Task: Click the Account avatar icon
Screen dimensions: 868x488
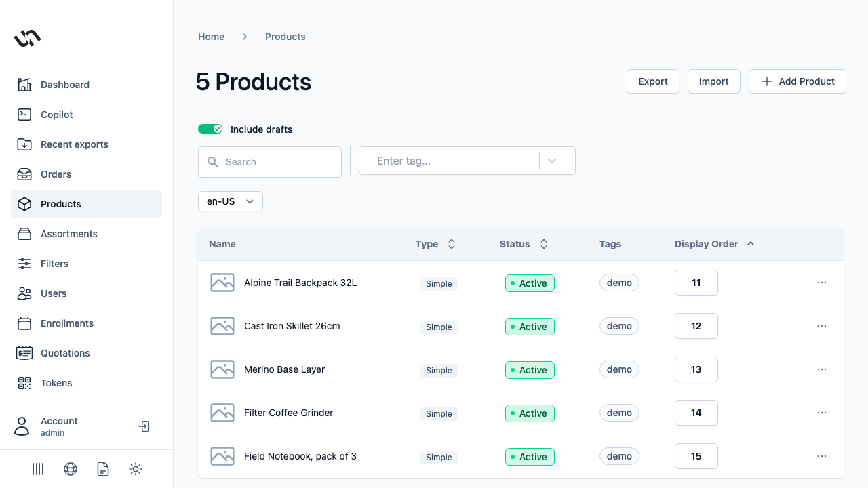Action: tap(22, 426)
